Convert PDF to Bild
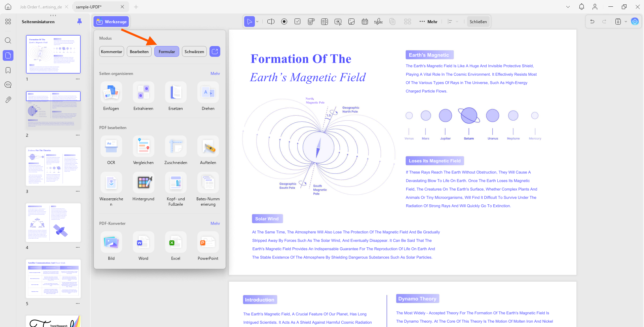This screenshot has width=644, height=327. point(111,246)
